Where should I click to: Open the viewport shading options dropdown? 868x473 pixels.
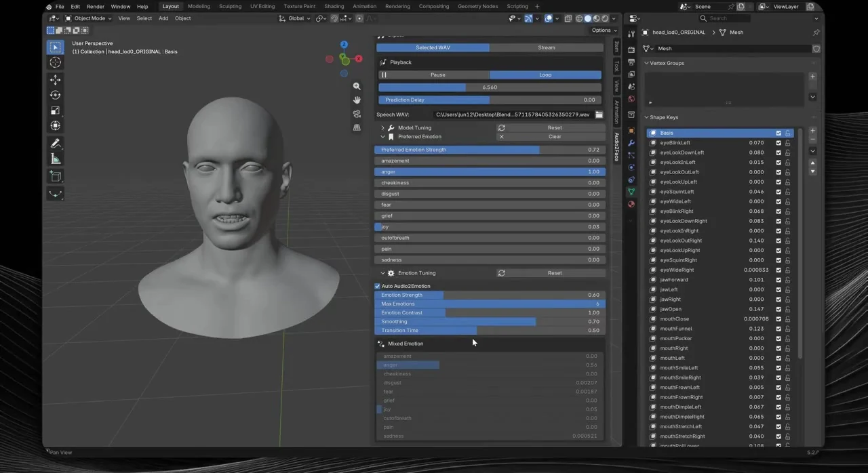[614, 18]
